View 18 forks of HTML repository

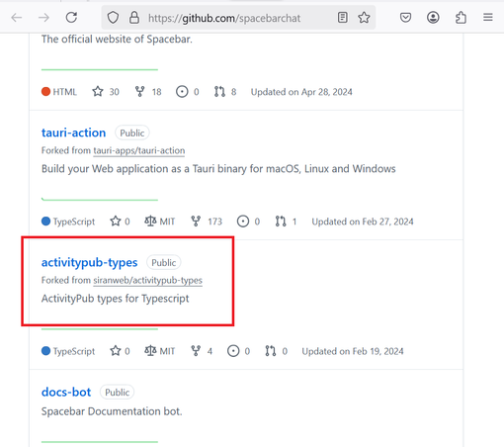[148, 91]
